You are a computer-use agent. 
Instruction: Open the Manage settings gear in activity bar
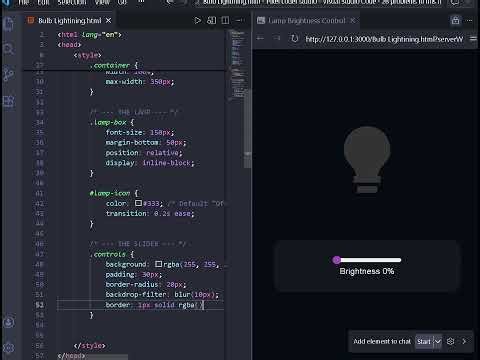coord(9,348)
